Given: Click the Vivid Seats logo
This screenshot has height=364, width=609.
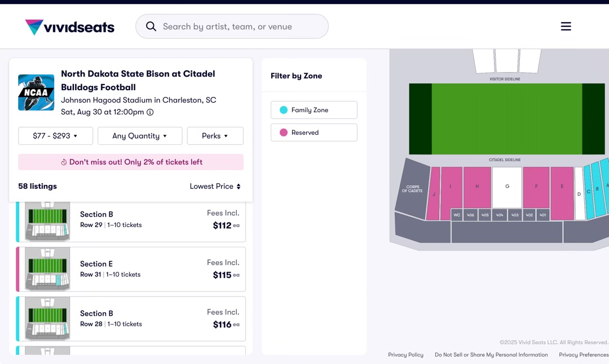Looking at the screenshot, I should (x=69, y=27).
